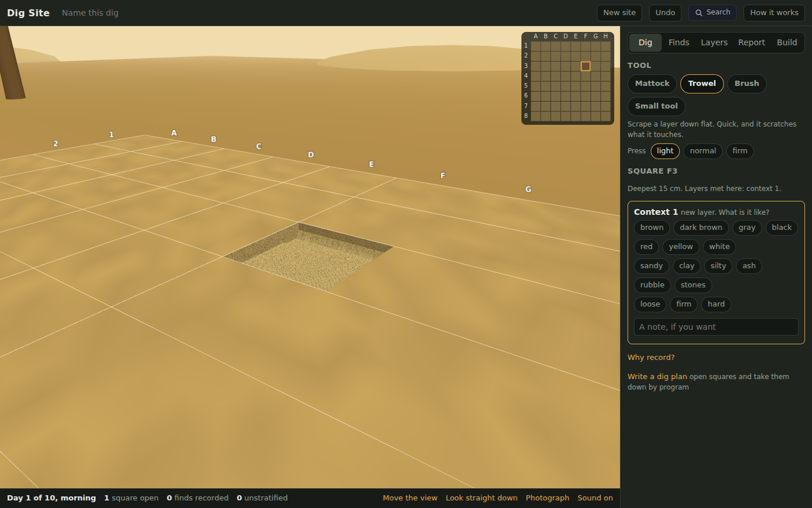This screenshot has height=508, width=812.
Task: Toggle Sound on setting
Action: [x=595, y=498]
